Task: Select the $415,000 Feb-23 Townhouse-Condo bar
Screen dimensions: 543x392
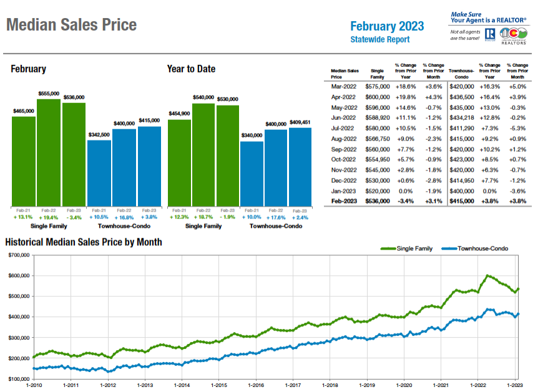Action: click(149, 167)
